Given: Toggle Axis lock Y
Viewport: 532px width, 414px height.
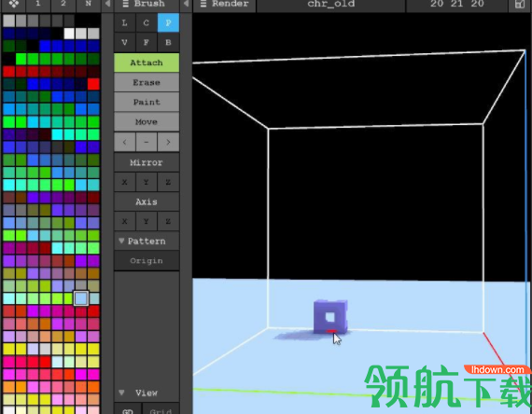Looking at the screenshot, I should coord(147,221).
